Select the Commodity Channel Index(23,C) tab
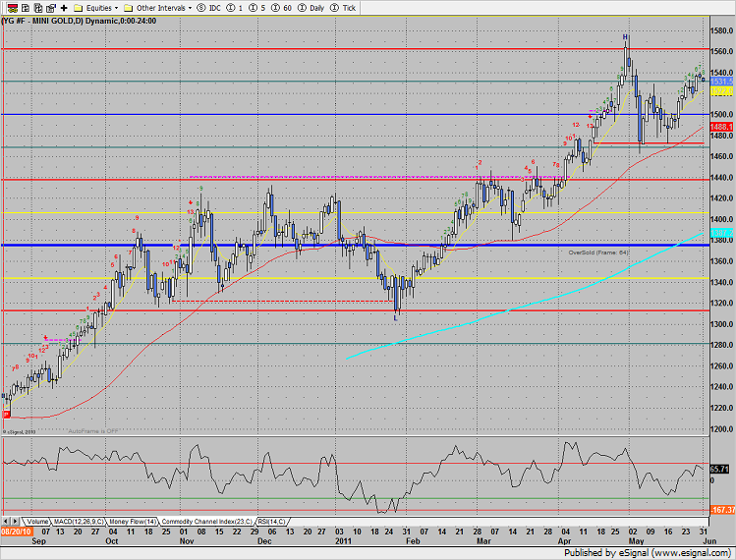 pos(207,522)
